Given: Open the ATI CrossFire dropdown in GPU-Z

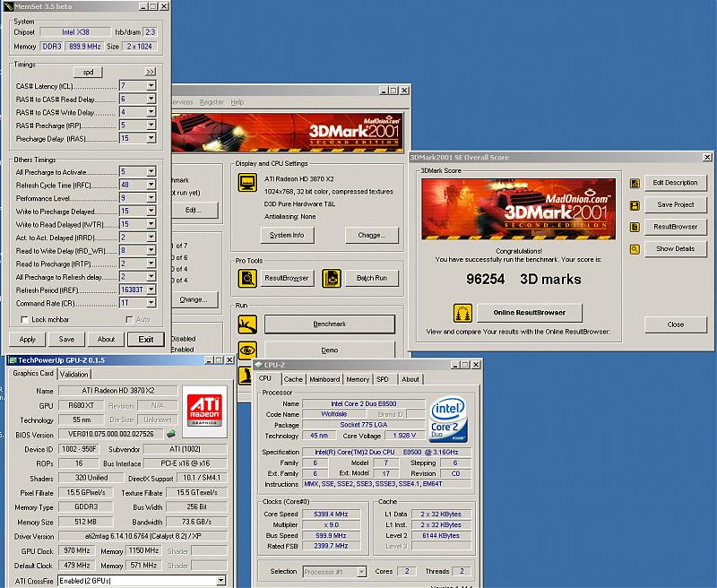Looking at the screenshot, I should (220, 581).
